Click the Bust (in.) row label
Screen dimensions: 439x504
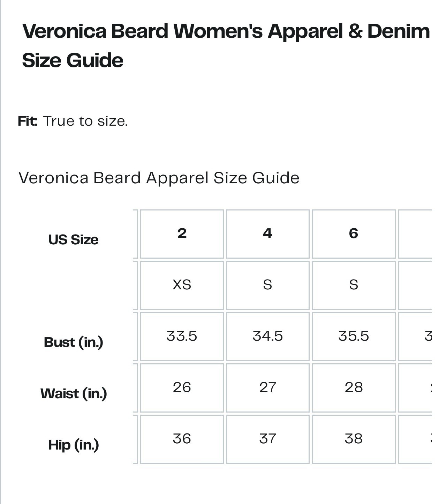[73, 342]
